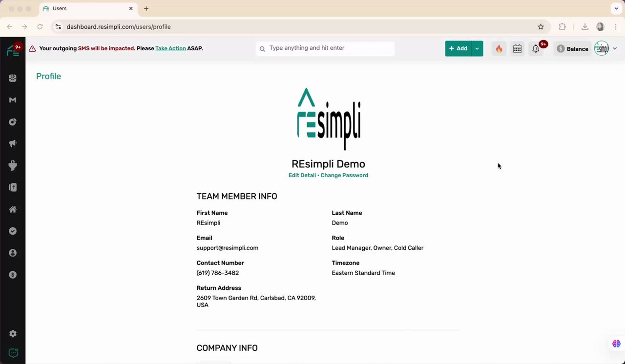Click the Eastern Standard Time value

[x=363, y=273]
